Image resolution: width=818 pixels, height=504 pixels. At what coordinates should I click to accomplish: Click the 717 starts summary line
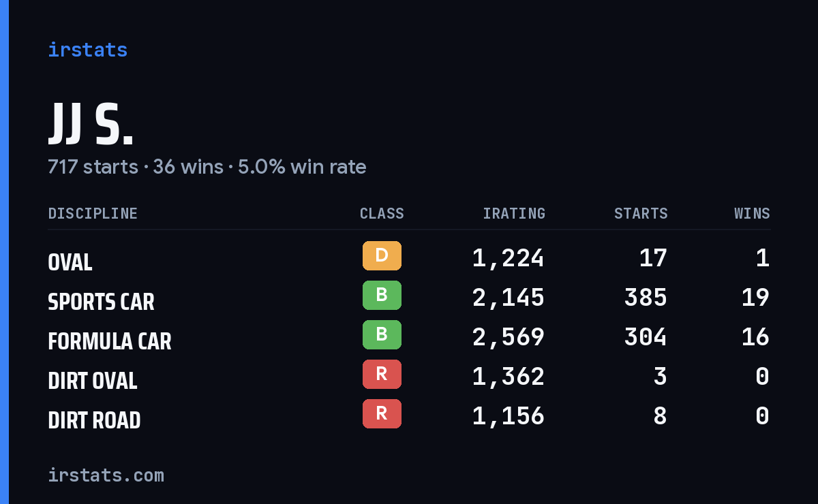click(x=207, y=167)
